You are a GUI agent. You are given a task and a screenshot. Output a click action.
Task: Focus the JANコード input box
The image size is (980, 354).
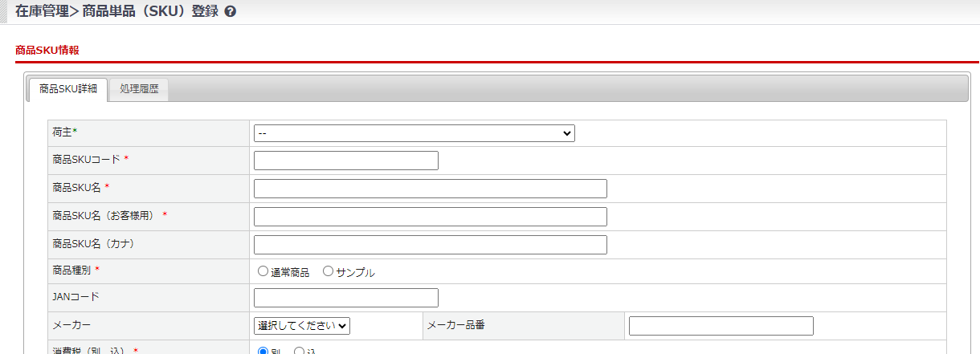point(345,298)
